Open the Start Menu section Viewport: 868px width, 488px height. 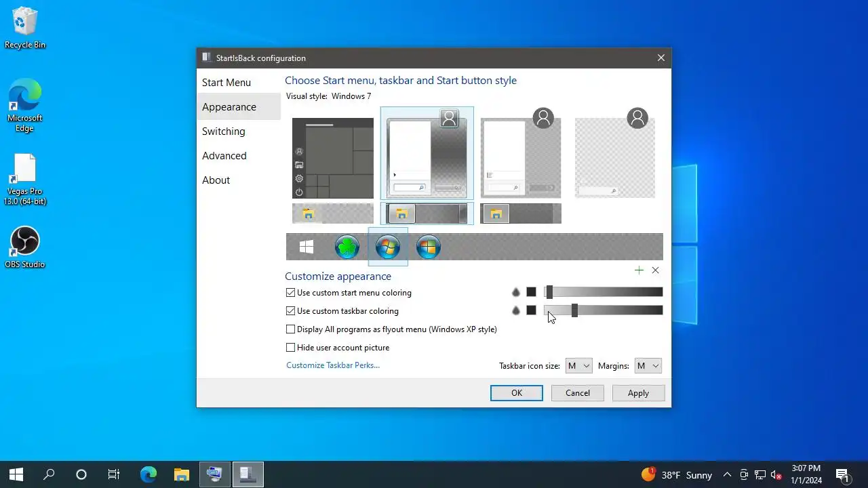click(x=239, y=83)
